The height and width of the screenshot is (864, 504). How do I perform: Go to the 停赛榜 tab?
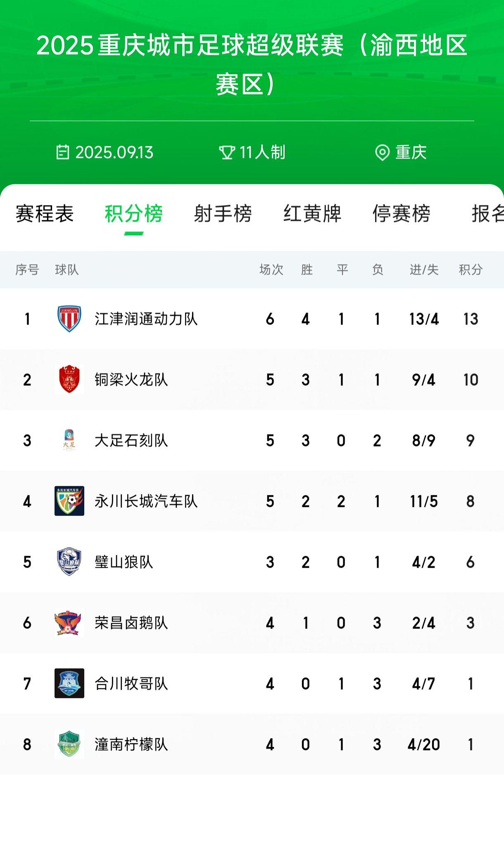[402, 214]
